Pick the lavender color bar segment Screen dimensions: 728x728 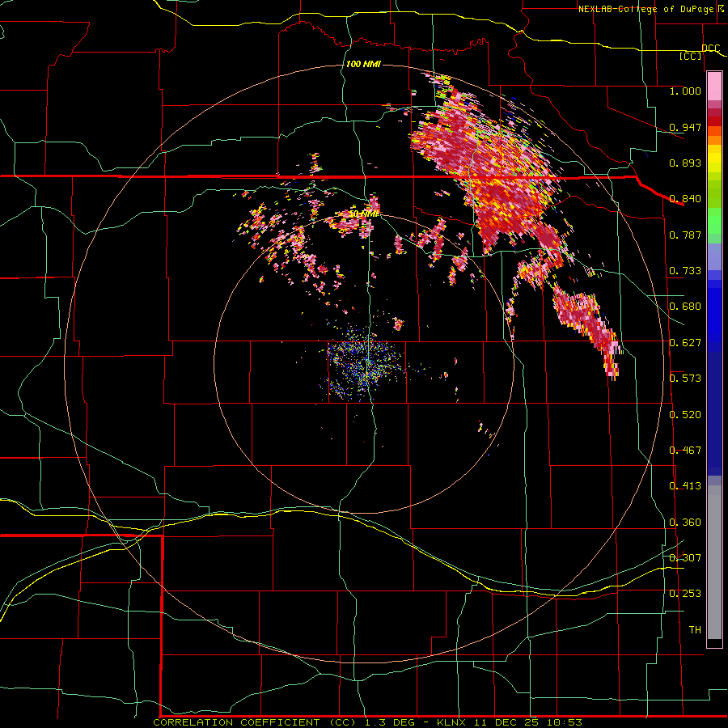[714, 256]
